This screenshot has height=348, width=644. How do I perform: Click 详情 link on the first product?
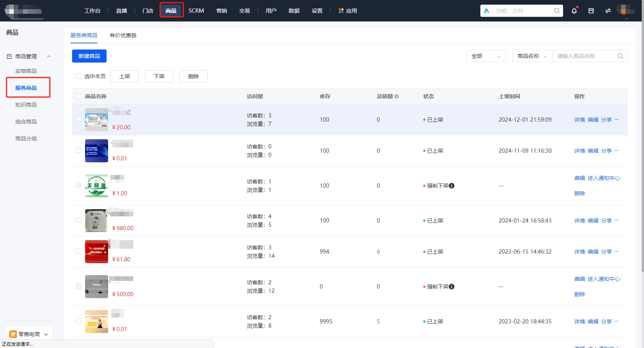[x=579, y=119]
